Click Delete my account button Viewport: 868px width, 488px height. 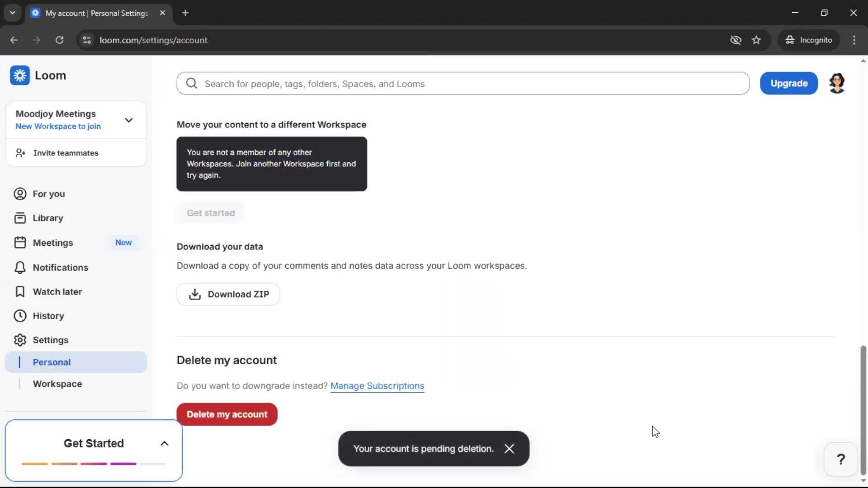[227, 414]
